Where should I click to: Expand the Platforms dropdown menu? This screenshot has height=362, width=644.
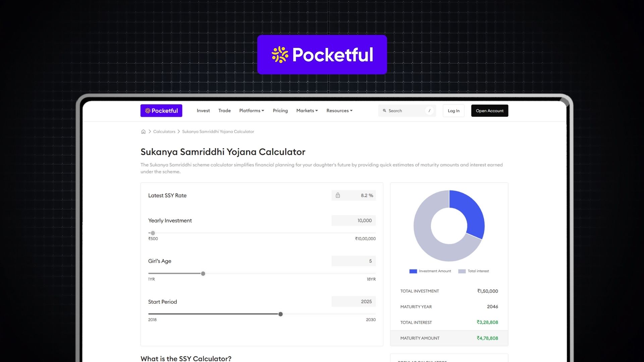(252, 111)
